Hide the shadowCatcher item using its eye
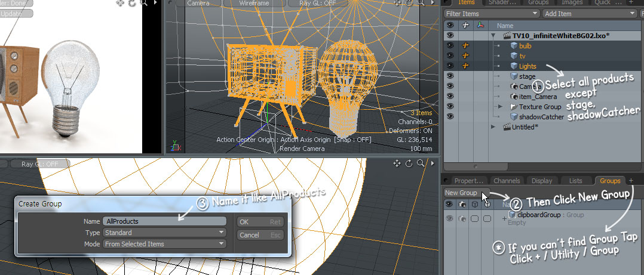This screenshot has height=275, width=644. pos(450,117)
